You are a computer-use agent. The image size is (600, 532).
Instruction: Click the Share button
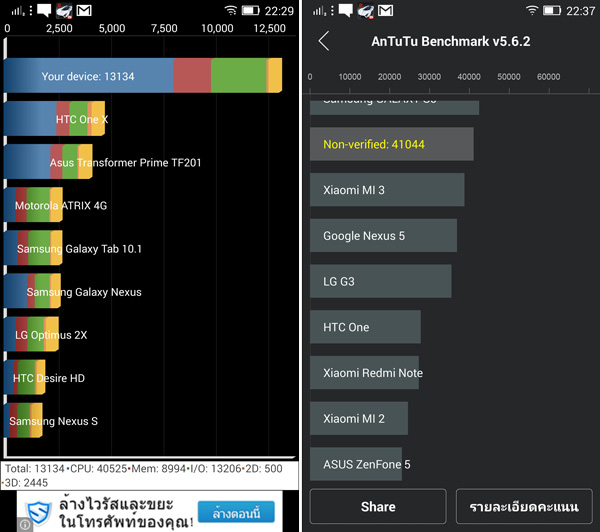click(x=378, y=506)
